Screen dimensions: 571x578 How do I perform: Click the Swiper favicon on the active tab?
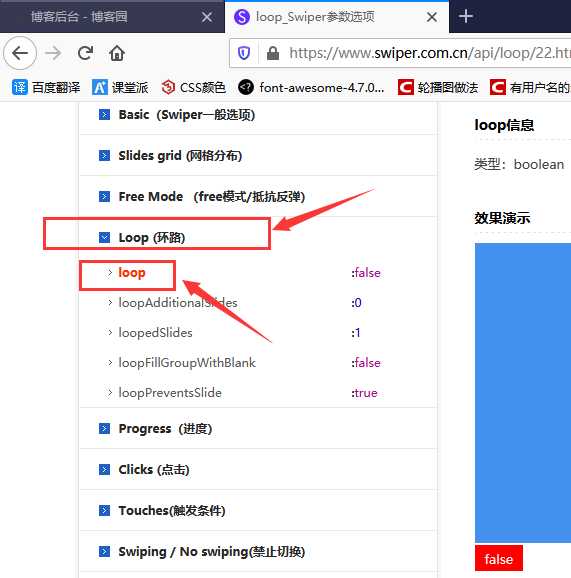tap(242, 17)
